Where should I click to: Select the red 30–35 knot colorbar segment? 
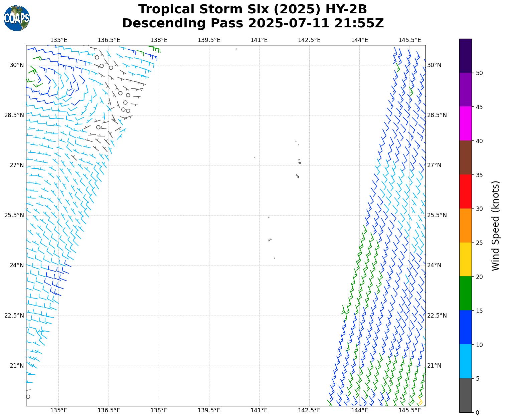466,191
